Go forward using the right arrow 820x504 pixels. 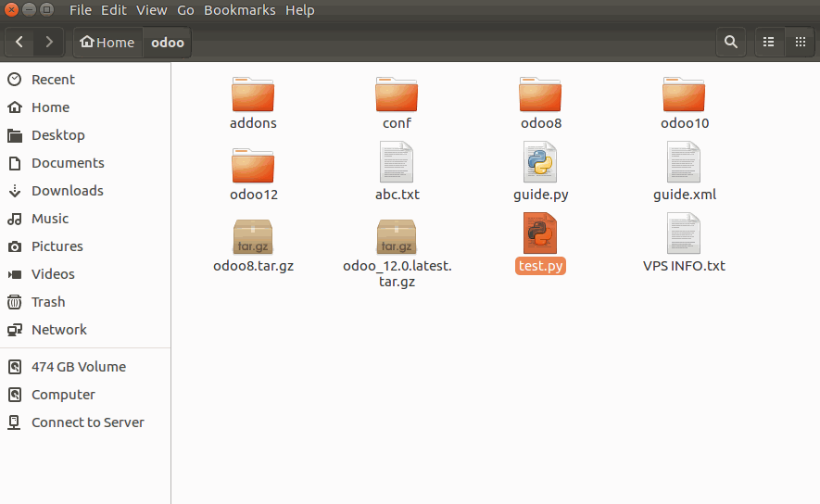point(49,42)
